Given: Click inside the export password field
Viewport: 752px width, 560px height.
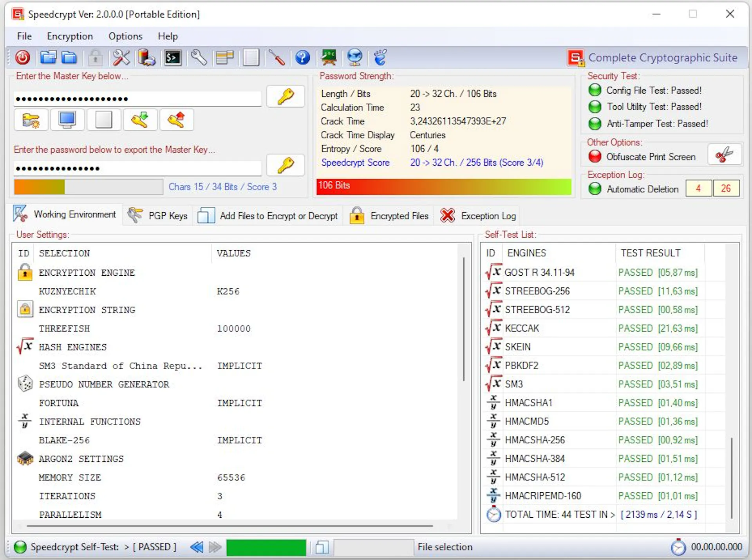Looking at the screenshot, I should coord(137,168).
